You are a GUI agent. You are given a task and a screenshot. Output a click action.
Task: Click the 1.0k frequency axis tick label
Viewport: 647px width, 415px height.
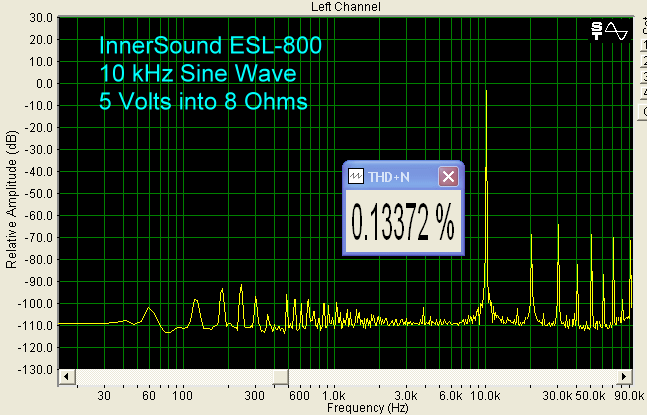(333, 396)
